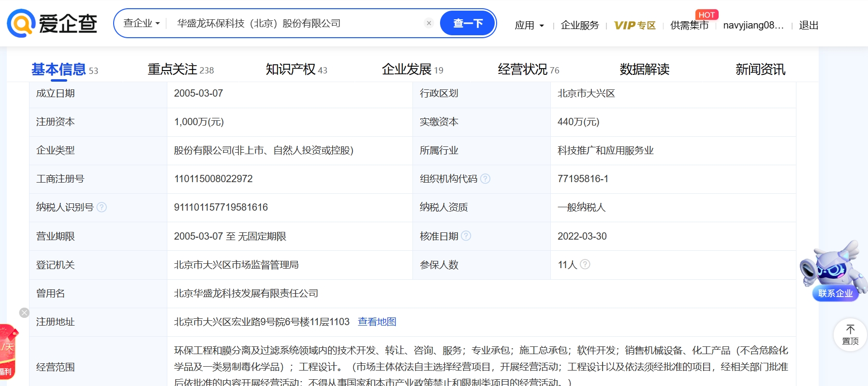Open the 查企业 search type dropdown

(x=141, y=23)
